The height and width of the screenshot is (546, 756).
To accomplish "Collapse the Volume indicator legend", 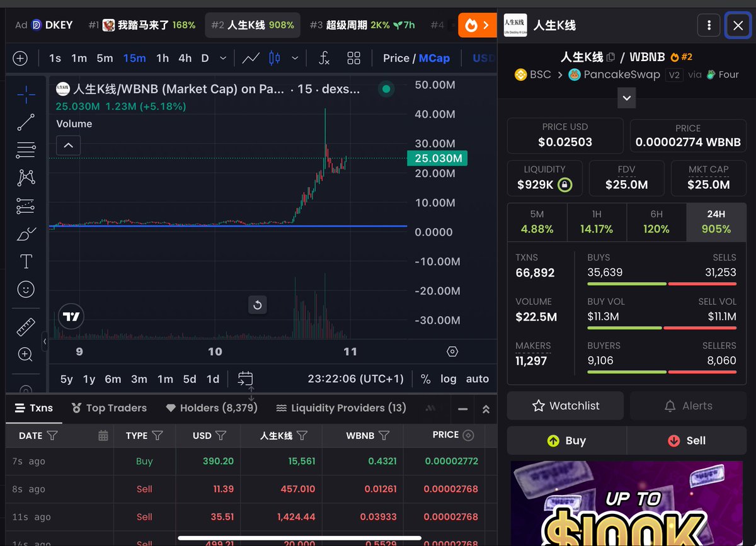I will (x=68, y=145).
